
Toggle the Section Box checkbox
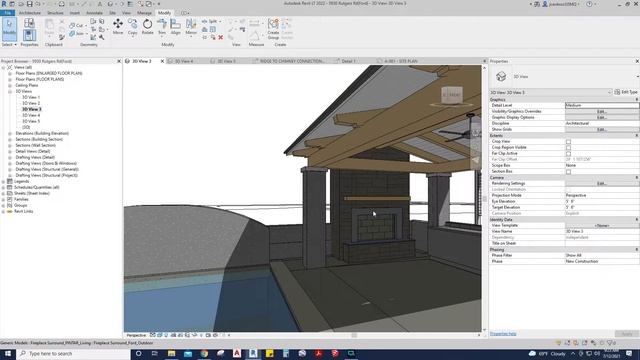click(568, 172)
